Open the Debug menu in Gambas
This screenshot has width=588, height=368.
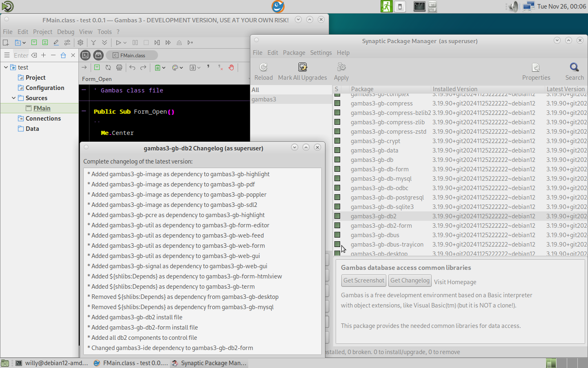click(x=66, y=32)
